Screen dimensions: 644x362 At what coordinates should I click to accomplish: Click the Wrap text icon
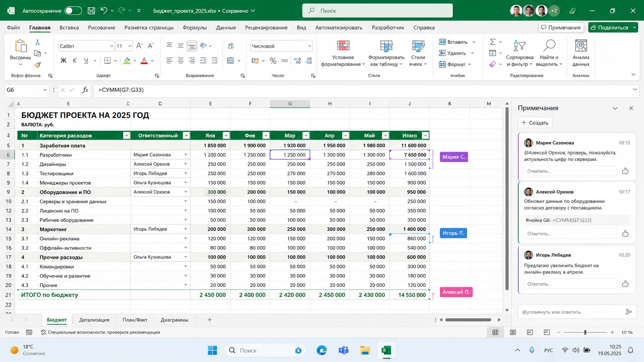coord(231,46)
